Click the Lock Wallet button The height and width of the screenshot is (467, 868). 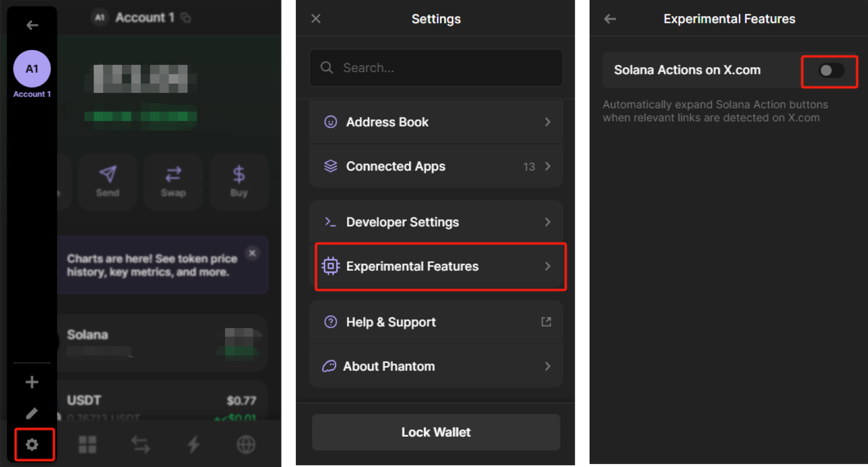436,432
